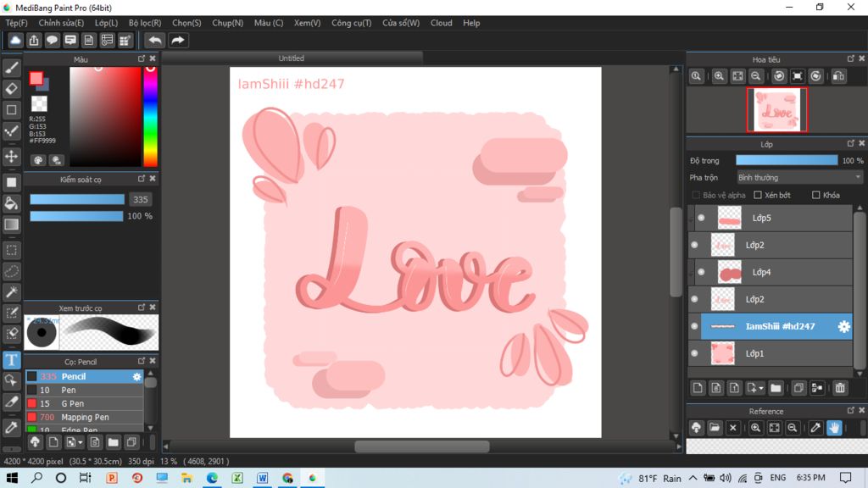Click the foreground color swatch
868x488 pixels.
(x=36, y=79)
